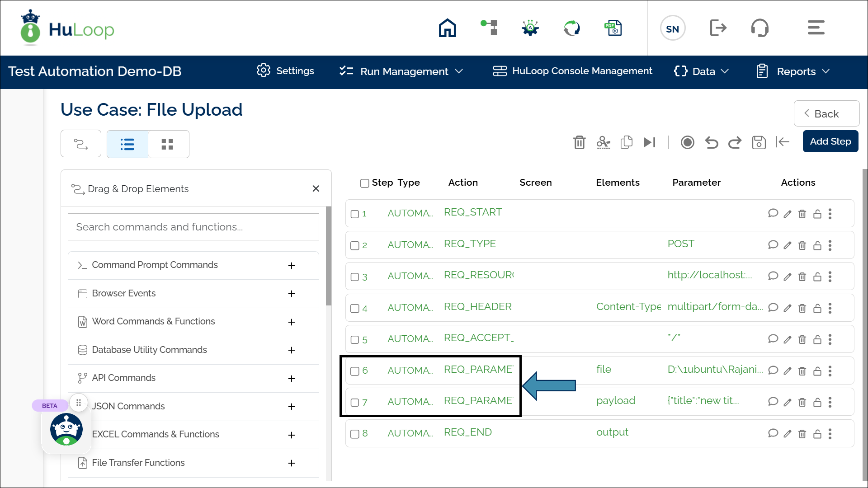Switch to grid view layout
The image size is (868, 488).
point(167,144)
